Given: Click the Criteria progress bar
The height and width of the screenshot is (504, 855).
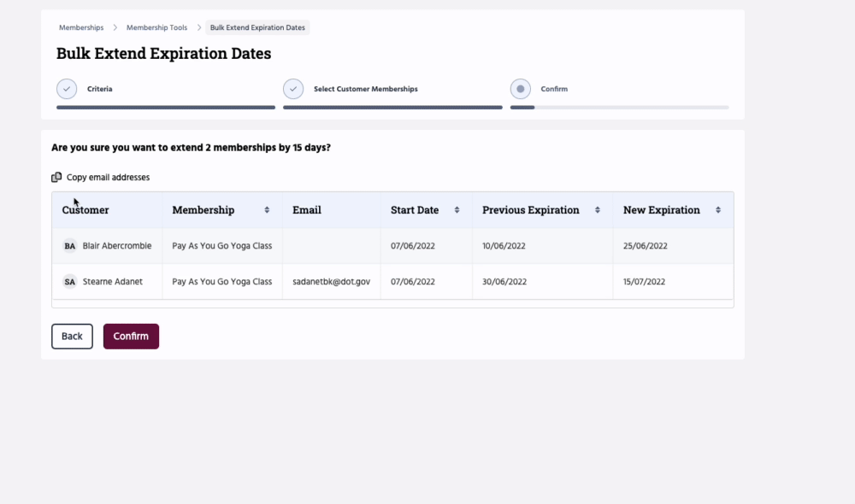Looking at the screenshot, I should (x=166, y=108).
